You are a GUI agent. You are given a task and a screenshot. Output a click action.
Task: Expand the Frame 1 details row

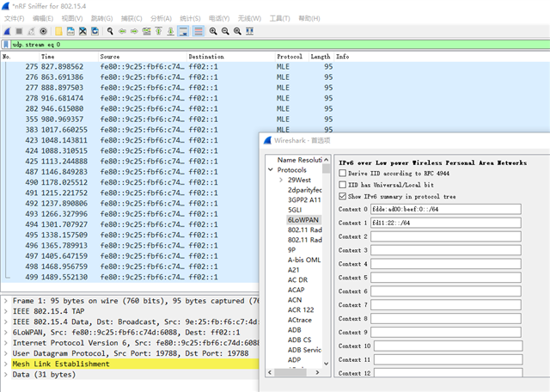click(6, 301)
